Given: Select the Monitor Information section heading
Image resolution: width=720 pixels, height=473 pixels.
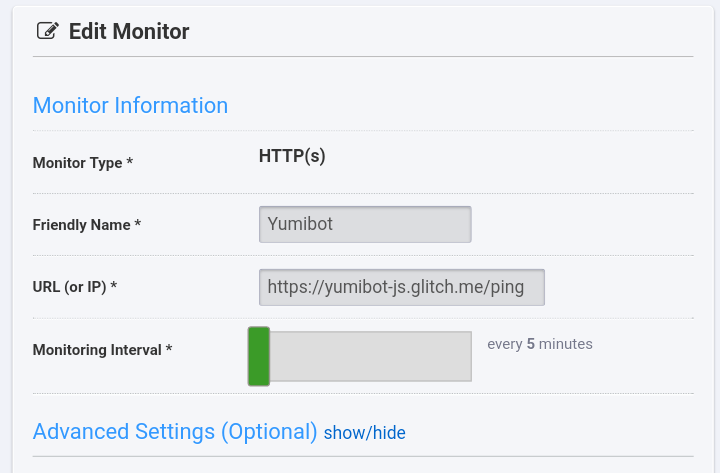Looking at the screenshot, I should click(130, 105).
